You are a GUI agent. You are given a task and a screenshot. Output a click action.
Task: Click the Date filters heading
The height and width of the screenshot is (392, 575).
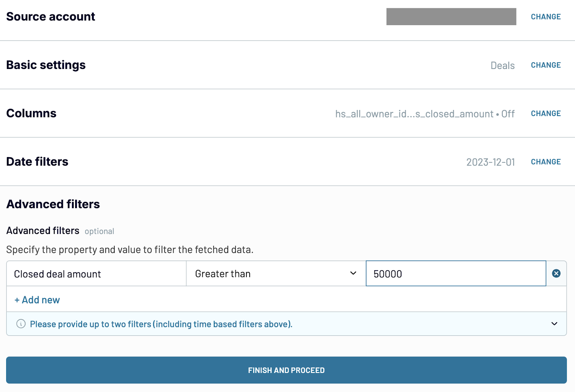[37, 161]
